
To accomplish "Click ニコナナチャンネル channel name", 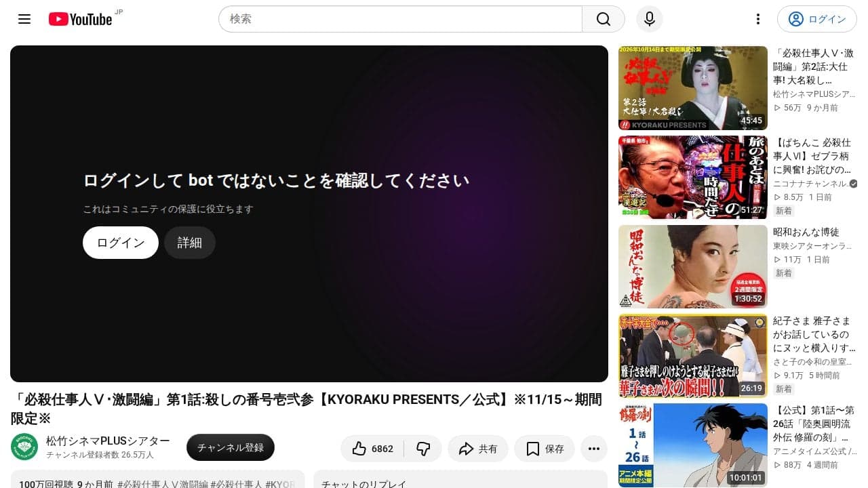I will pyautogui.click(x=810, y=184).
